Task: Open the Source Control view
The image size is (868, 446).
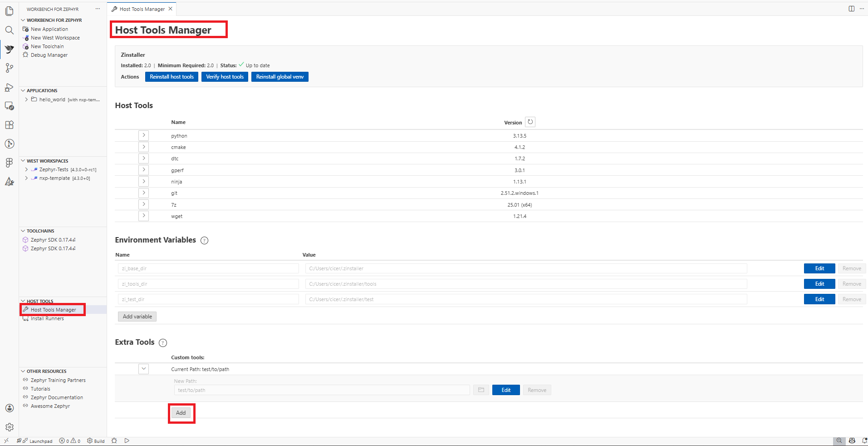Action: [x=9, y=68]
